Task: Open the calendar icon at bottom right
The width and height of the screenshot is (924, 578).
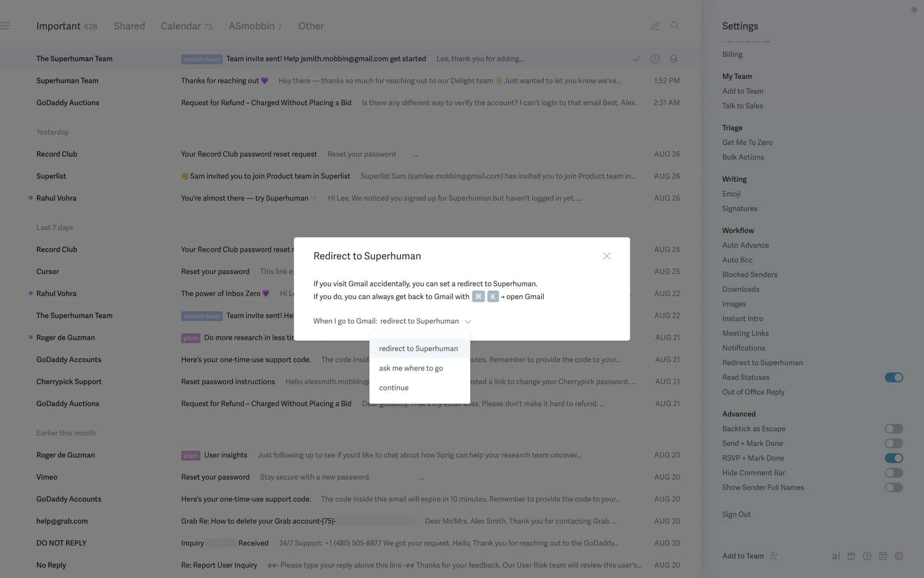Action: pyautogui.click(x=883, y=556)
